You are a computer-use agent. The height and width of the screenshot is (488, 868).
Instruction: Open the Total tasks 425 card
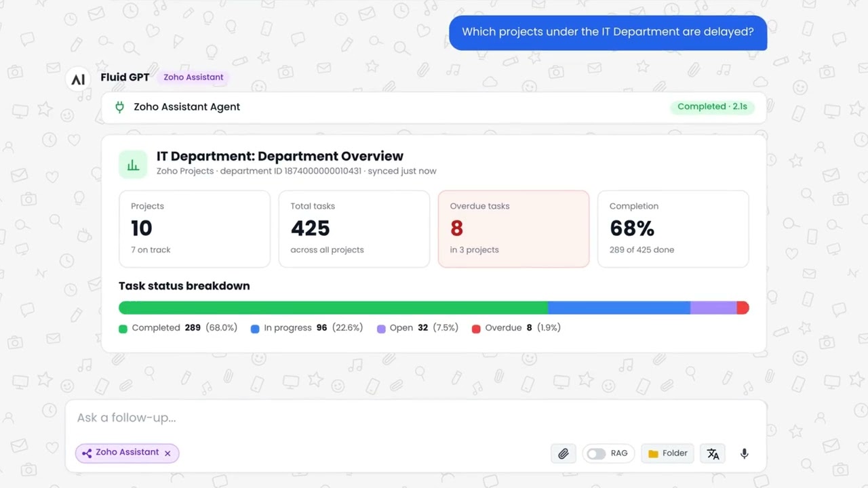tap(354, 229)
